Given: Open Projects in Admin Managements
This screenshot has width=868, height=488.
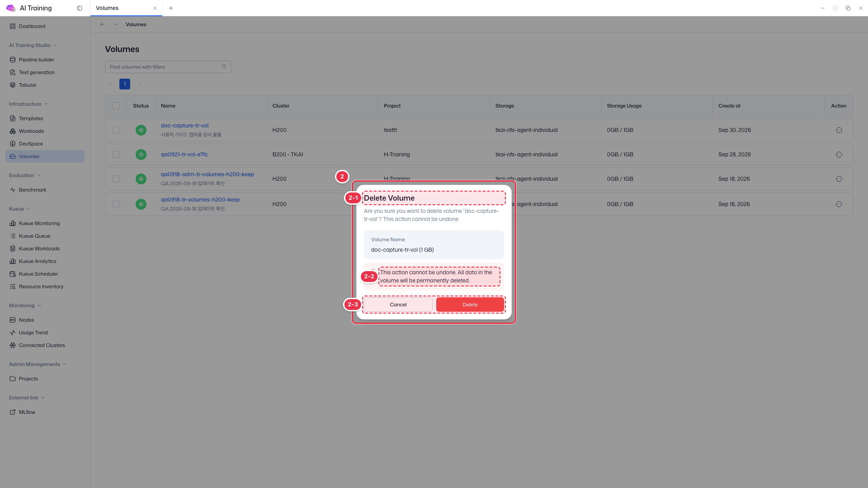Looking at the screenshot, I should click(45, 379).
